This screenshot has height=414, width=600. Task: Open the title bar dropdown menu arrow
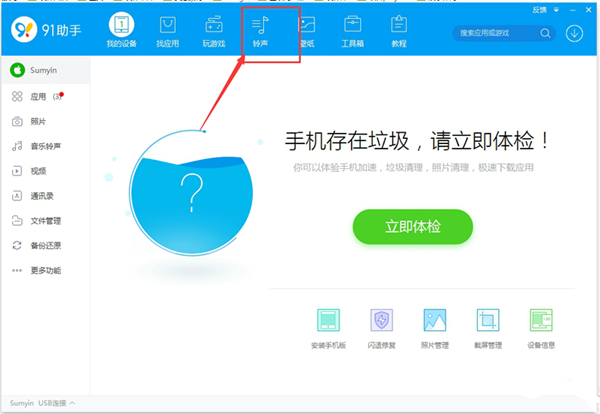pos(556,10)
